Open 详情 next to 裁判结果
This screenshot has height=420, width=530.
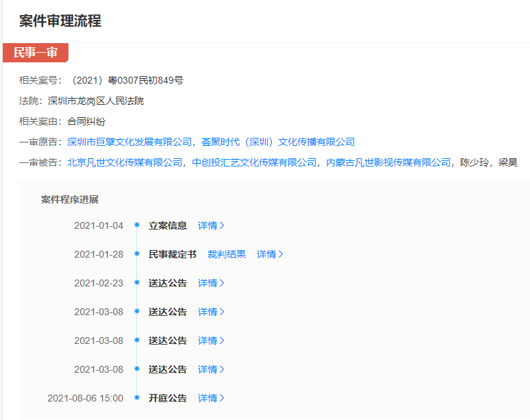point(270,254)
